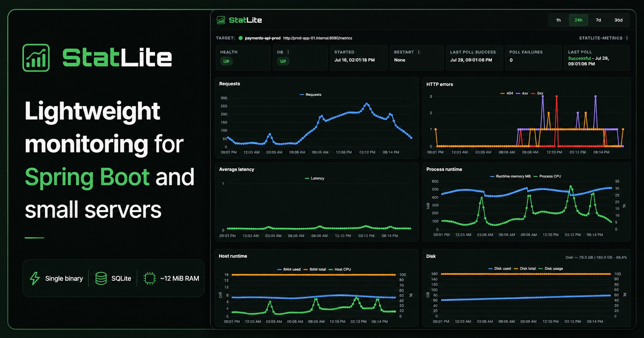Click the UP badge under DB
The height and width of the screenshot is (338, 644).
283,61
